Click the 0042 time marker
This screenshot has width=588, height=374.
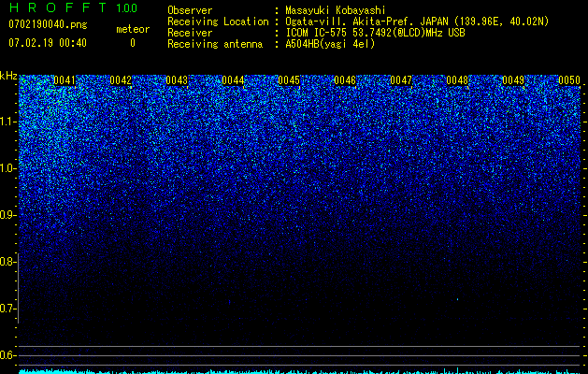click(x=121, y=80)
